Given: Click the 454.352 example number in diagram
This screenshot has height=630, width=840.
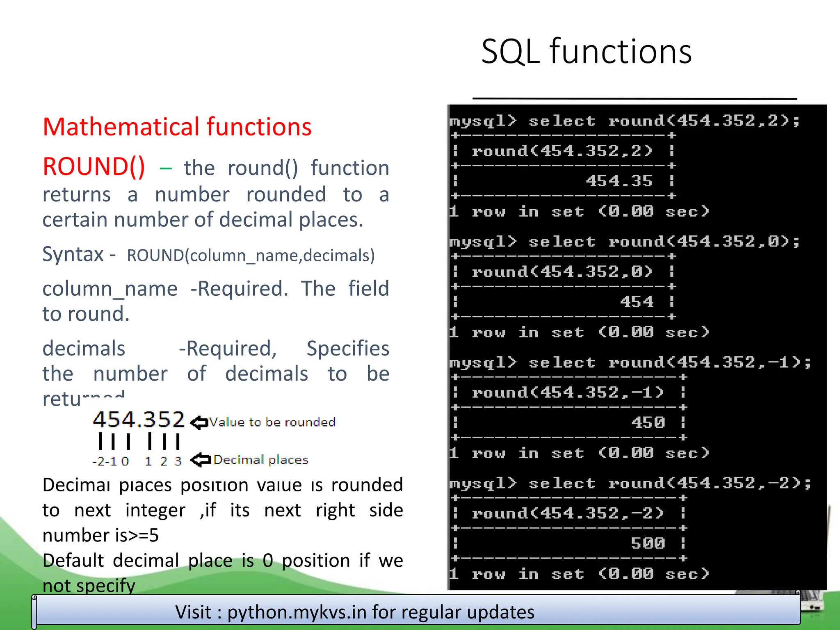Looking at the screenshot, I should pyautogui.click(x=139, y=420).
